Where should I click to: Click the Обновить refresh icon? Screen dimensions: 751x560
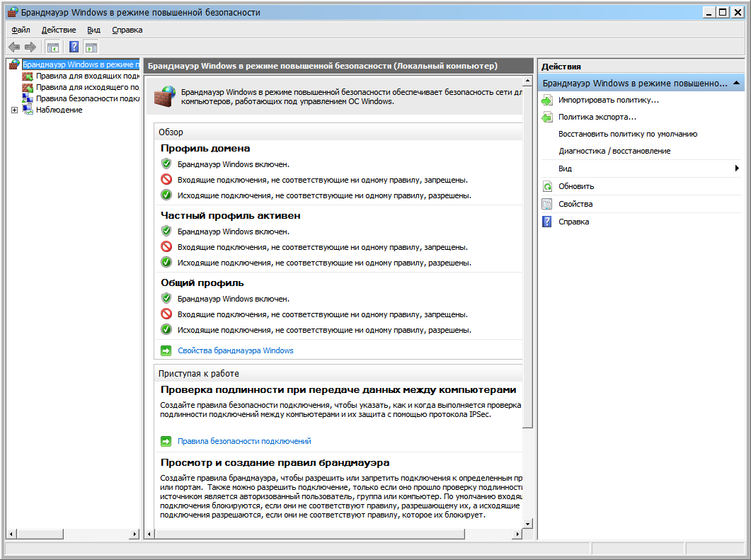[547, 186]
